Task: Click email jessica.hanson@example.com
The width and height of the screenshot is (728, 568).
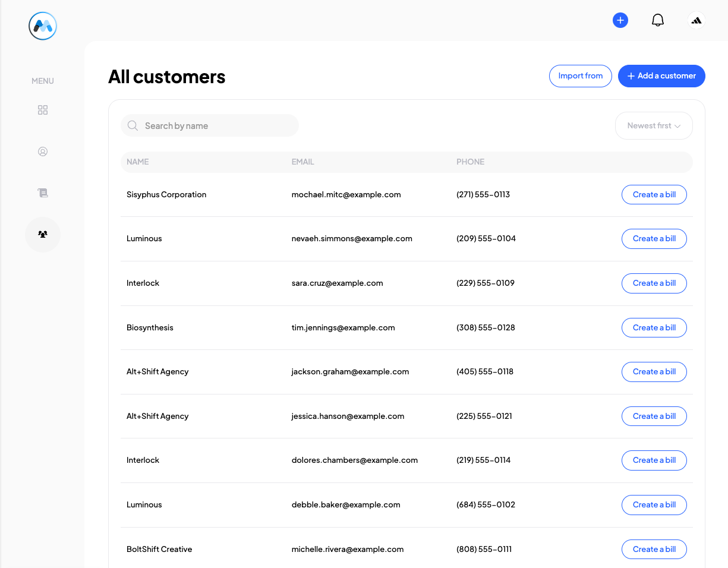Action: 348,416
